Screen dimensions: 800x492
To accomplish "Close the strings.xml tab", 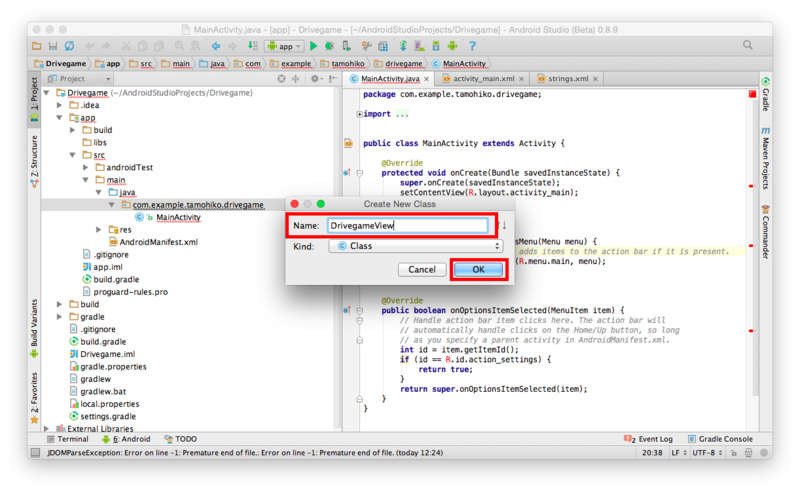I will pyautogui.click(x=595, y=79).
